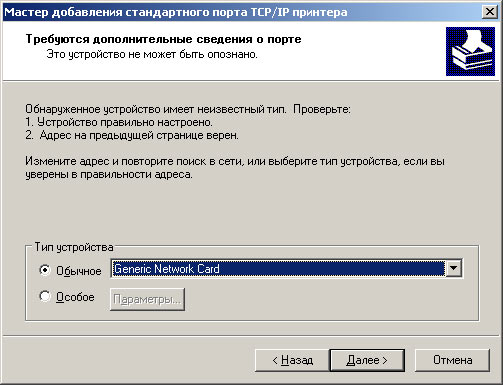Click the subtitle Это устройство не может быть опознано
This screenshot has width=503, height=385.
152,54
